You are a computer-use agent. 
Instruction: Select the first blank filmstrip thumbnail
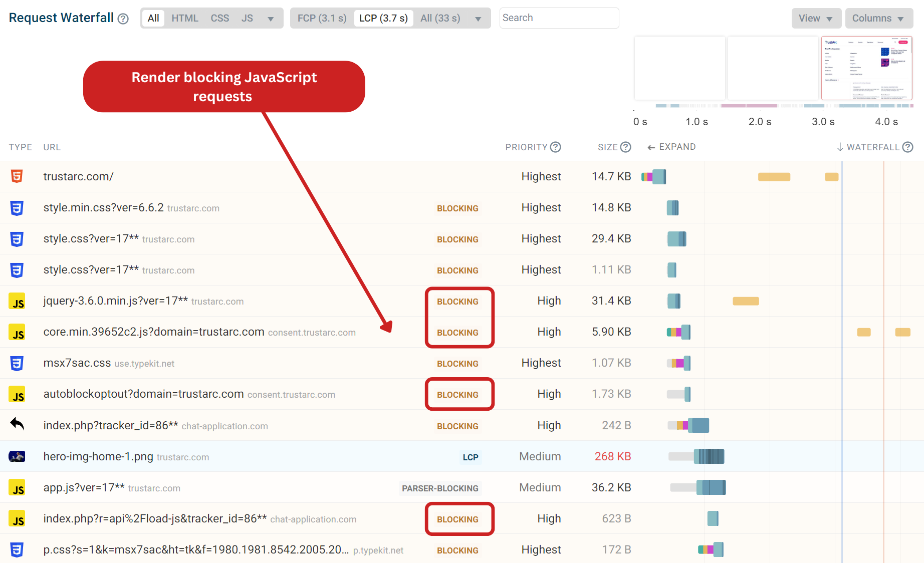(x=680, y=68)
